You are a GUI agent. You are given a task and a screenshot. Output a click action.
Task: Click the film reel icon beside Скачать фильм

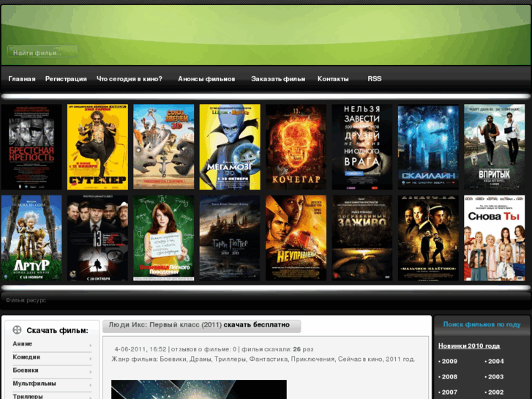coord(17,329)
